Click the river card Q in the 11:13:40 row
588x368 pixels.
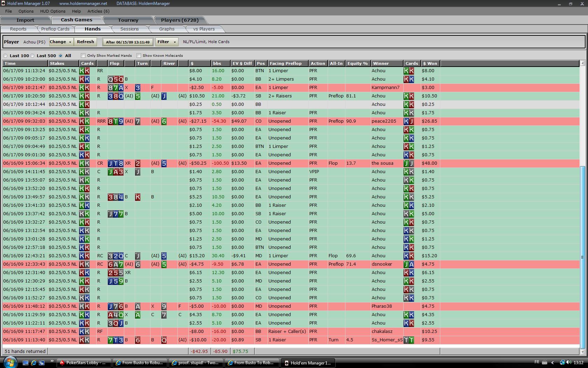tap(164, 340)
